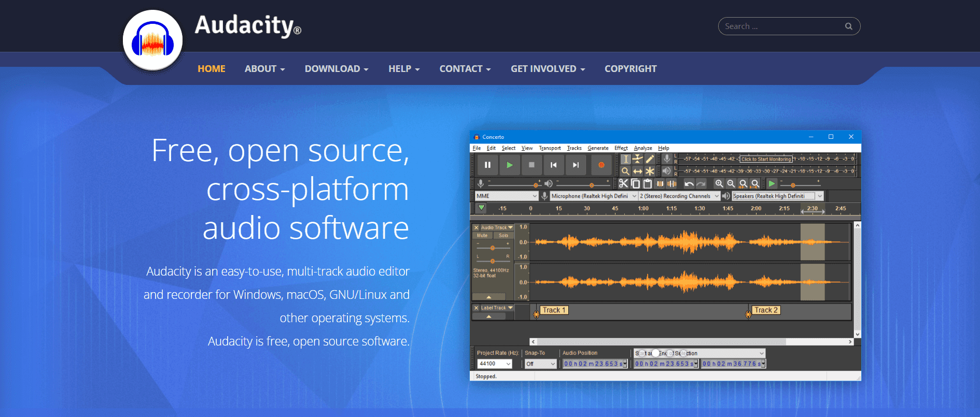Open the MME audio host dropdown

coord(507,196)
